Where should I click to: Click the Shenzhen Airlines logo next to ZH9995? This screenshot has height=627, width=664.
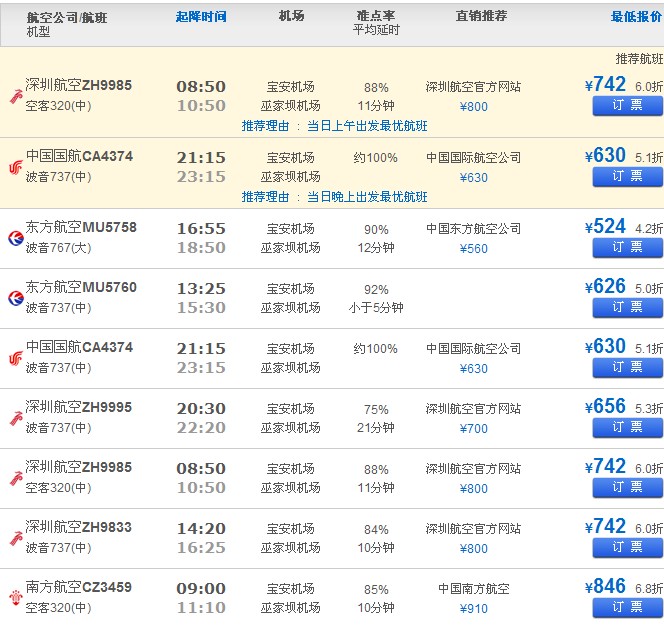[x=16, y=418]
